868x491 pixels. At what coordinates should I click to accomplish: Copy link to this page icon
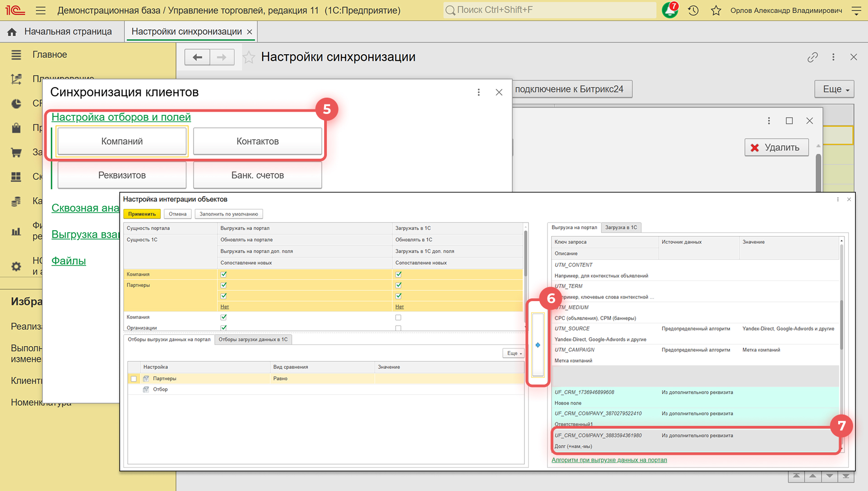pos(812,57)
